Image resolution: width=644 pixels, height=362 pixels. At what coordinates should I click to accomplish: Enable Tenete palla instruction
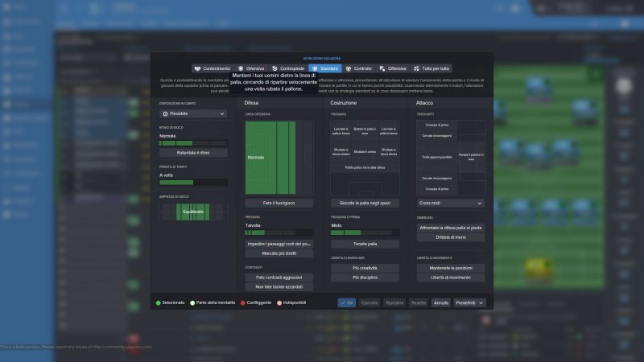click(365, 243)
